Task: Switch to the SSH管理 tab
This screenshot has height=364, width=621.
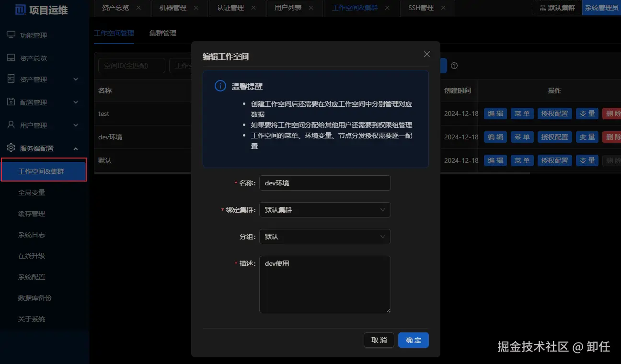Action: [421, 8]
